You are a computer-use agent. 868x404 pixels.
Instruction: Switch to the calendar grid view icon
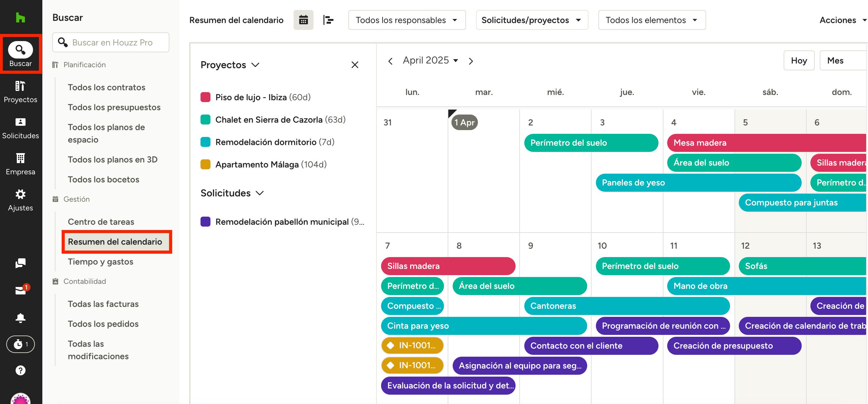[303, 20]
